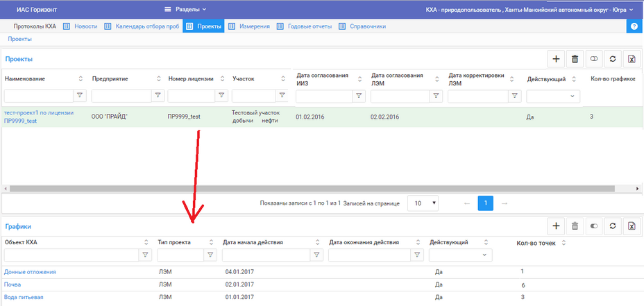Open the Донные отложения link
The width and height of the screenshot is (644, 306).
pyautogui.click(x=30, y=272)
